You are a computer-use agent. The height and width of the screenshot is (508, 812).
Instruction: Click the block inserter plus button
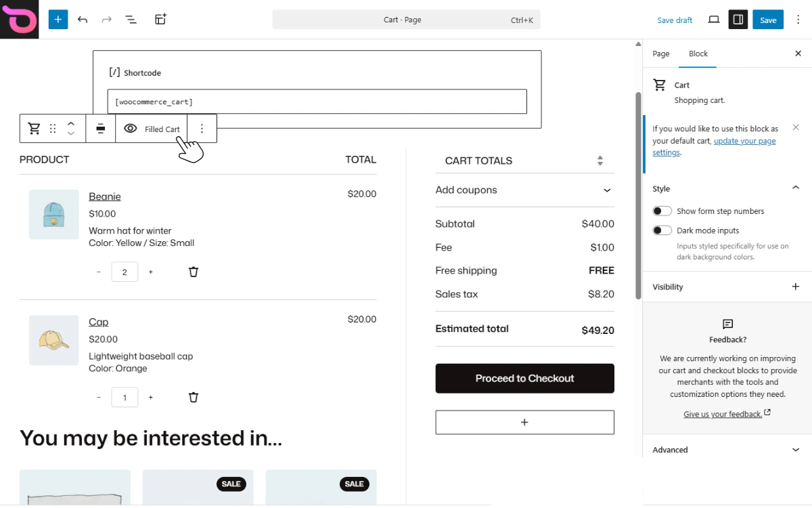coord(58,20)
